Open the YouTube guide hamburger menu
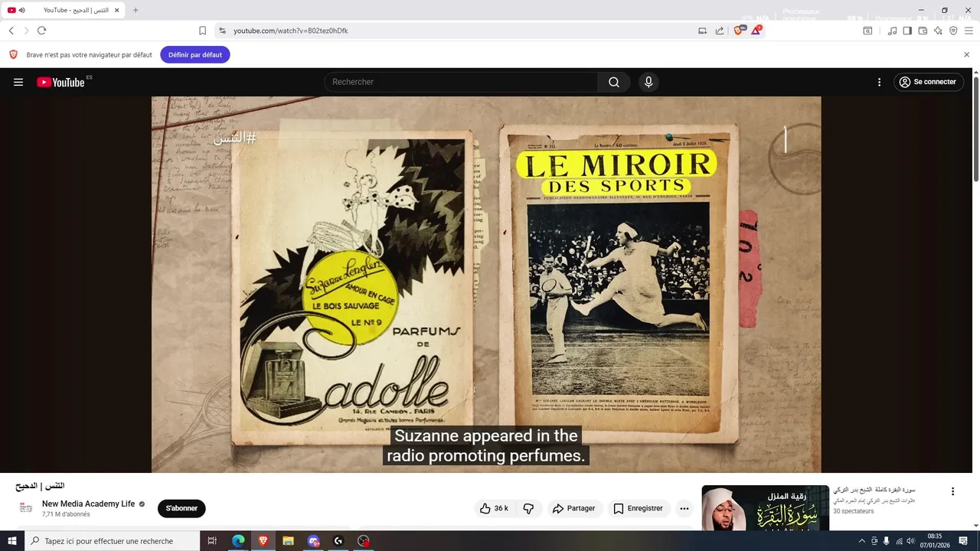980x551 pixels. tap(18, 82)
